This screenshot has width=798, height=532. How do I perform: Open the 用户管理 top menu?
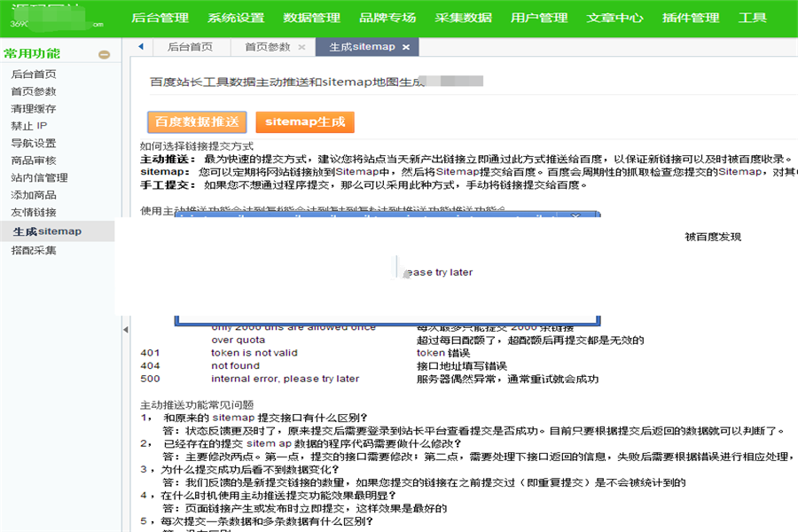tap(539, 18)
